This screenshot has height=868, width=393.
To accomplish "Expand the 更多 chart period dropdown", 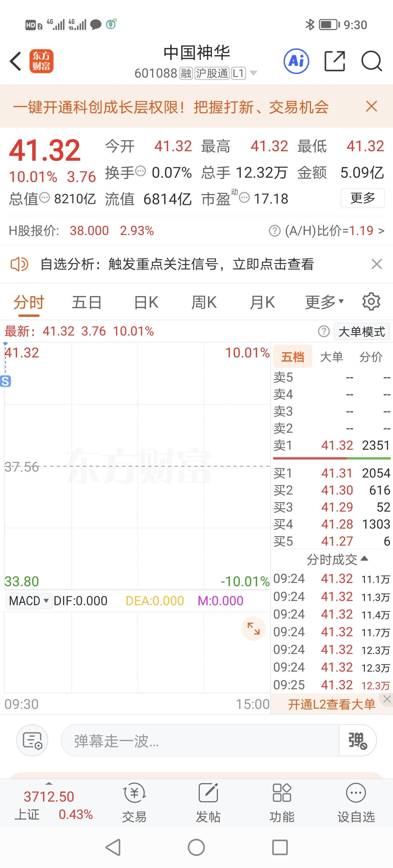I will click(324, 302).
